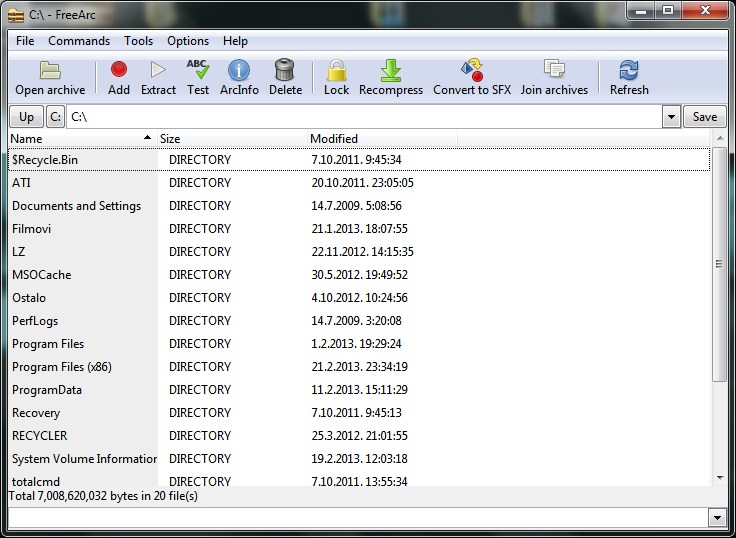
Task: Click the Total 7,008,620,032 bytes status text
Action: (103, 496)
